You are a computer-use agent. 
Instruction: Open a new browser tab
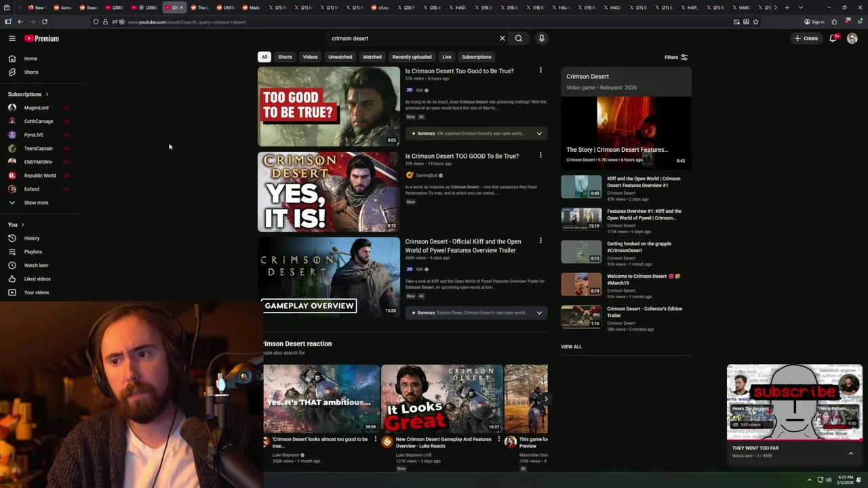tap(787, 7)
